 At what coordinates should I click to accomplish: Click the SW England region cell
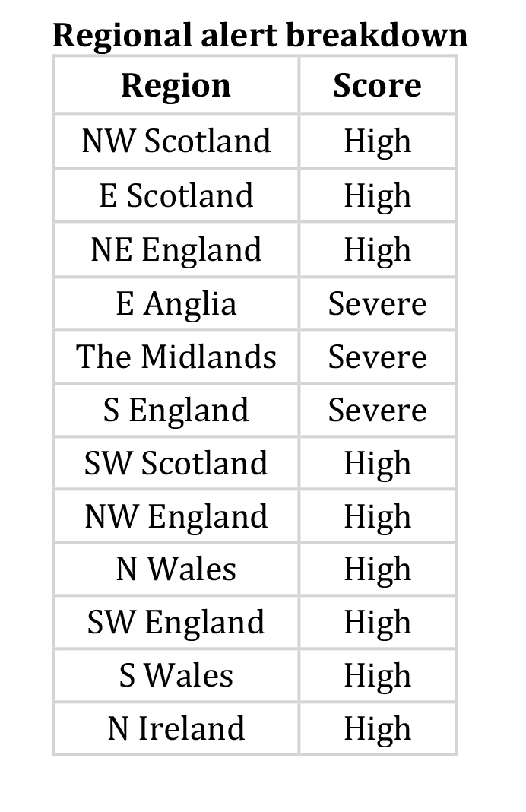point(176,622)
